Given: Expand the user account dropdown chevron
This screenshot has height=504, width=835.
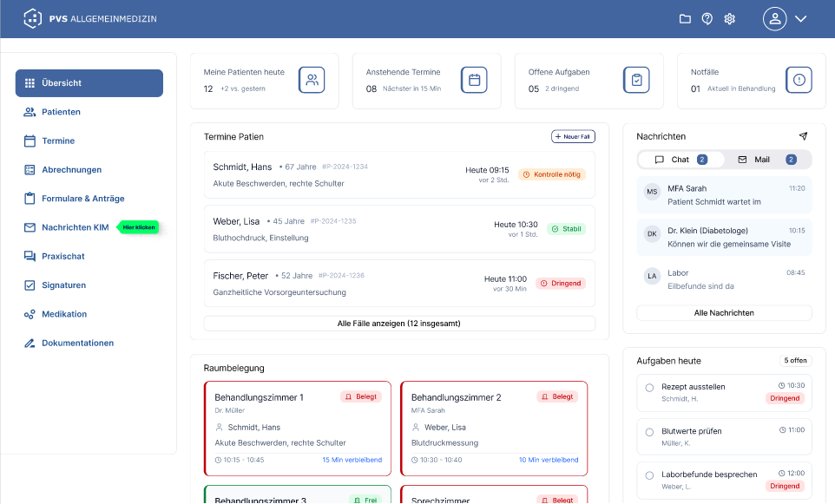Looking at the screenshot, I should [x=800, y=18].
